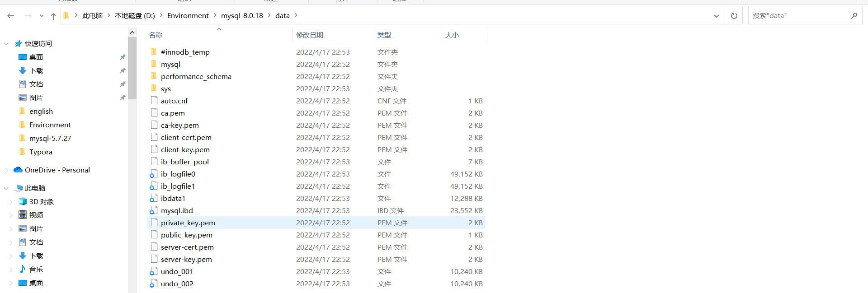Click the OneDrive cloud icon
Screen dimensions: 868x293
[x=18, y=170]
